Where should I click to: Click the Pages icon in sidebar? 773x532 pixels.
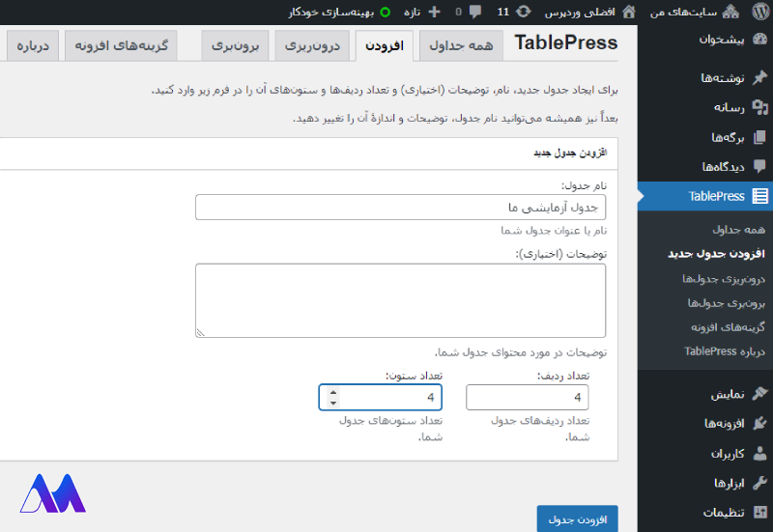point(760,137)
